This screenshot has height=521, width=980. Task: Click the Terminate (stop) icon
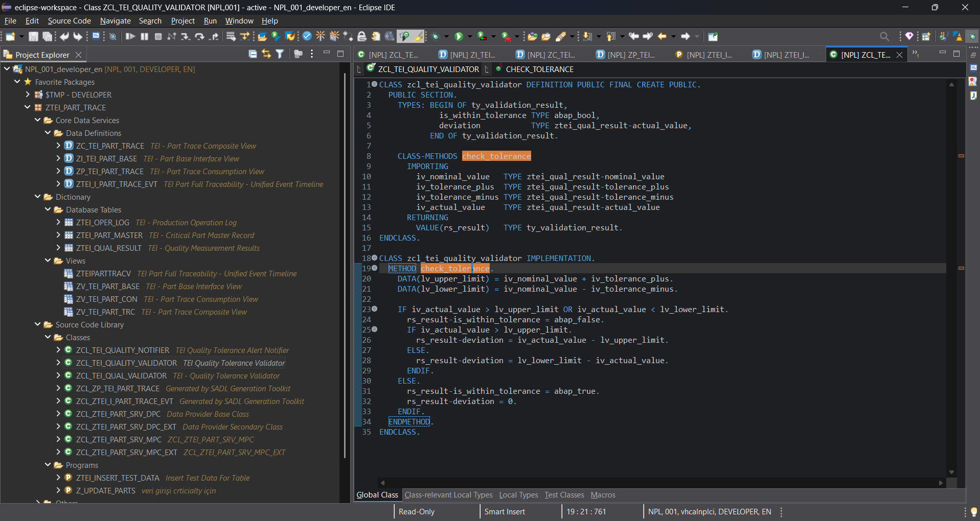coord(158,36)
